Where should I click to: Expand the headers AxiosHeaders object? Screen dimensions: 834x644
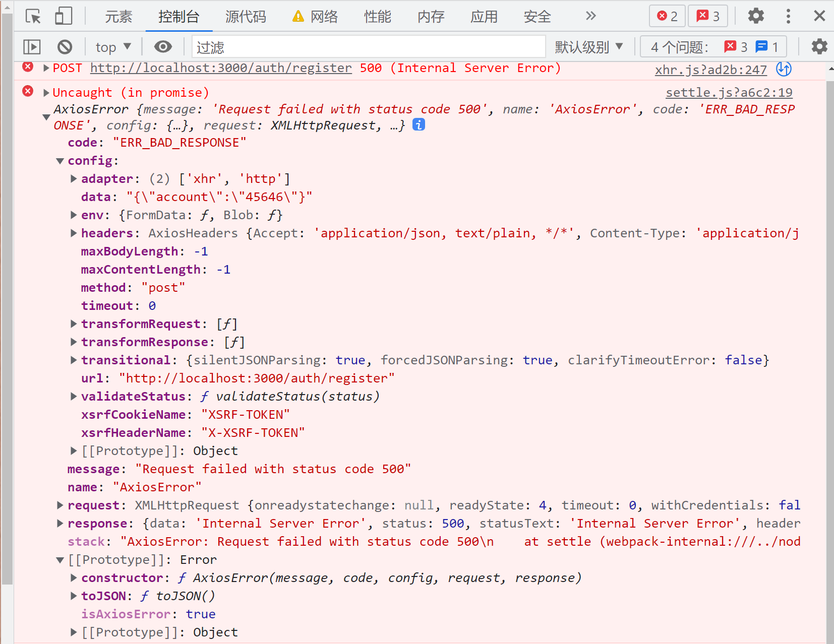[74, 233]
